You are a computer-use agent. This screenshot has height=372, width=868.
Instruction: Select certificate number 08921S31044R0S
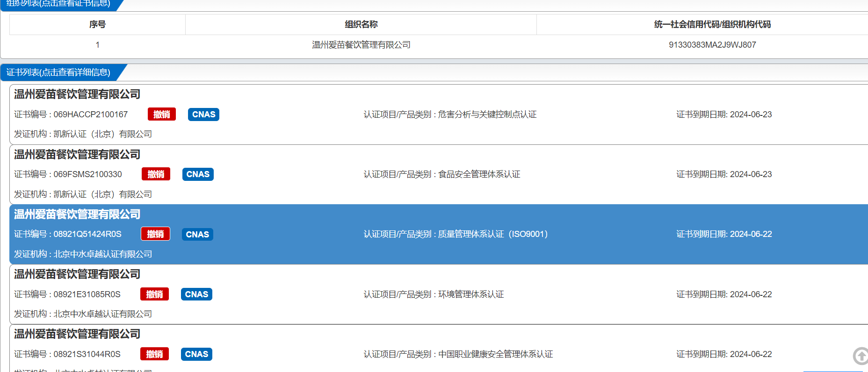(87, 354)
